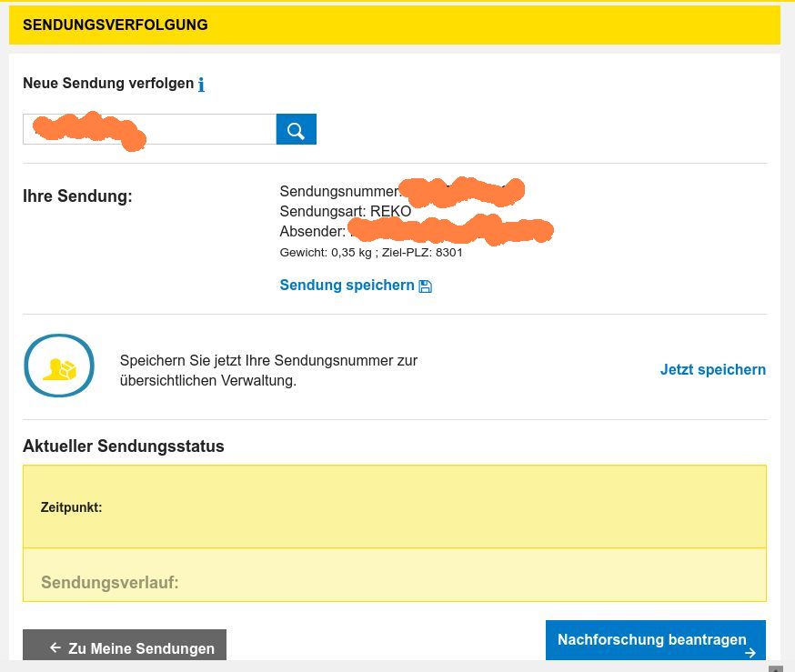
Task: Click the Speichern Sie jetzt hint text
Action: pyautogui.click(x=268, y=370)
